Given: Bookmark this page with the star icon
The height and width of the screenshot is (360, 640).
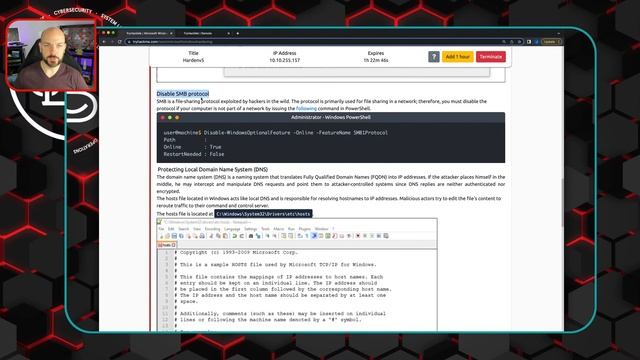Looking at the screenshot, I should coord(519,42).
